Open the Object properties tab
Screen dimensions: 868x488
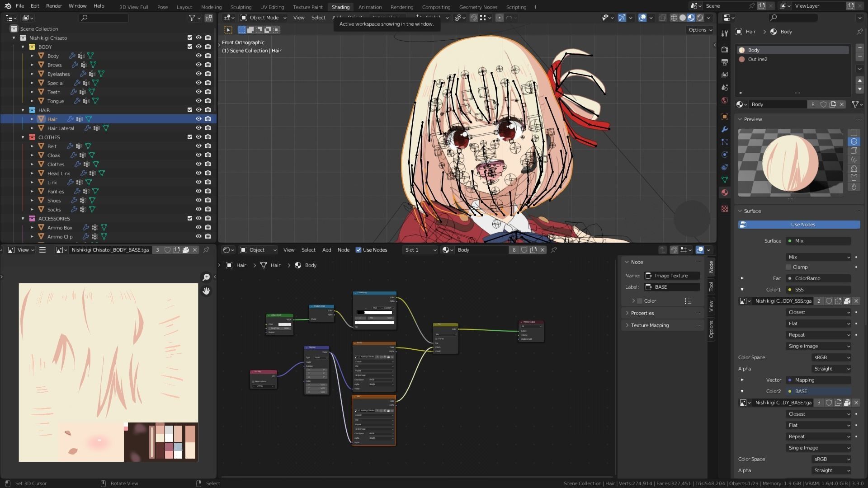[725, 117]
